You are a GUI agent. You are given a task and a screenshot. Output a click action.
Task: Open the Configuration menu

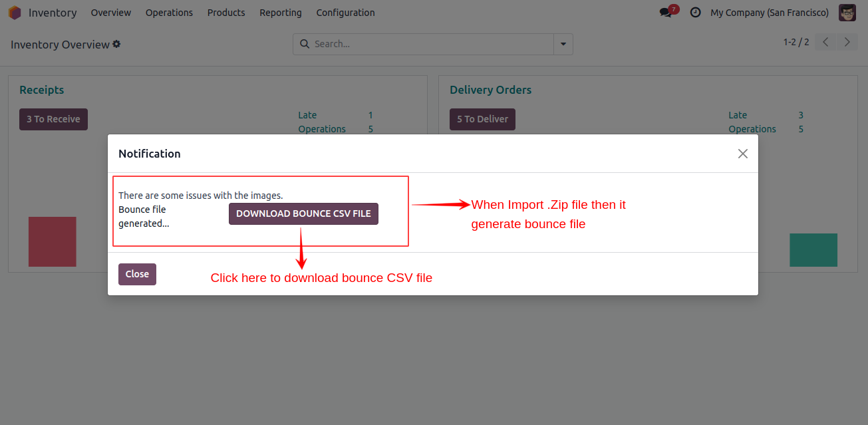(345, 13)
